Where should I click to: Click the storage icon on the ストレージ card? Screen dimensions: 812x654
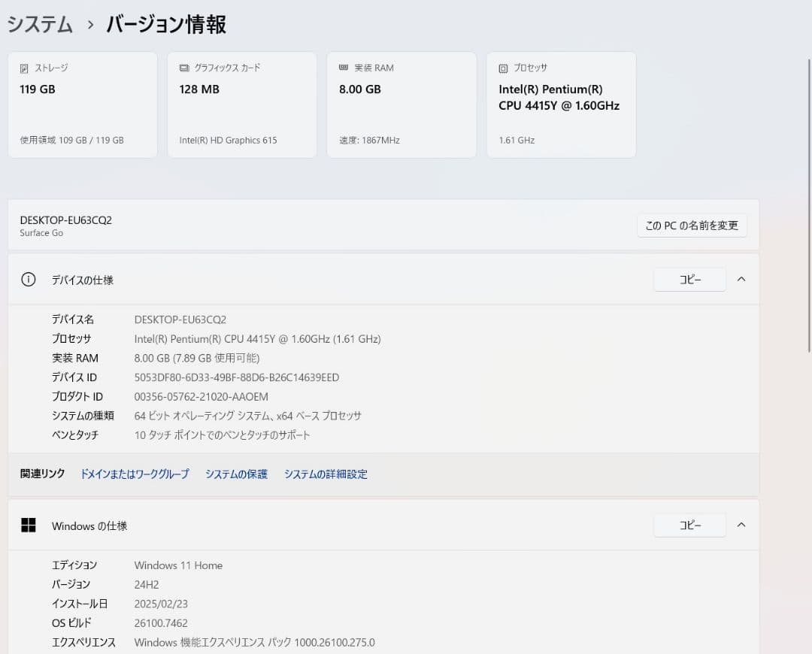pyautogui.click(x=23, y=68)
